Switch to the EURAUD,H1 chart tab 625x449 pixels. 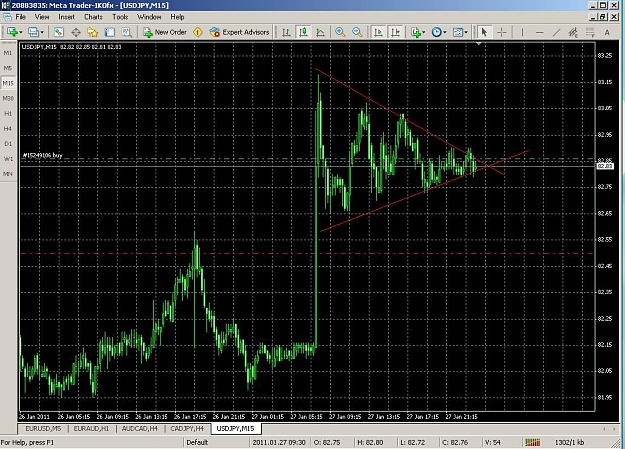point(91,429)
